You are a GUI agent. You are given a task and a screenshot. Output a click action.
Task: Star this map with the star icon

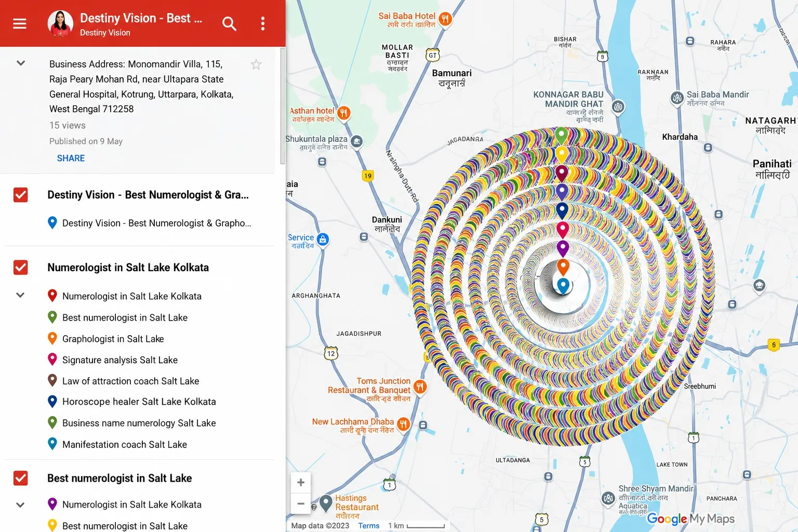pos(256,64)
